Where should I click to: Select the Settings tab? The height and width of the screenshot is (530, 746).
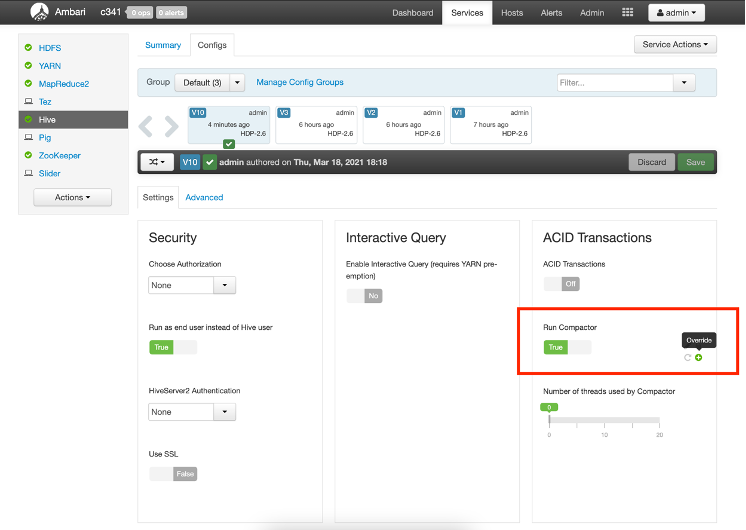point(158,197)
